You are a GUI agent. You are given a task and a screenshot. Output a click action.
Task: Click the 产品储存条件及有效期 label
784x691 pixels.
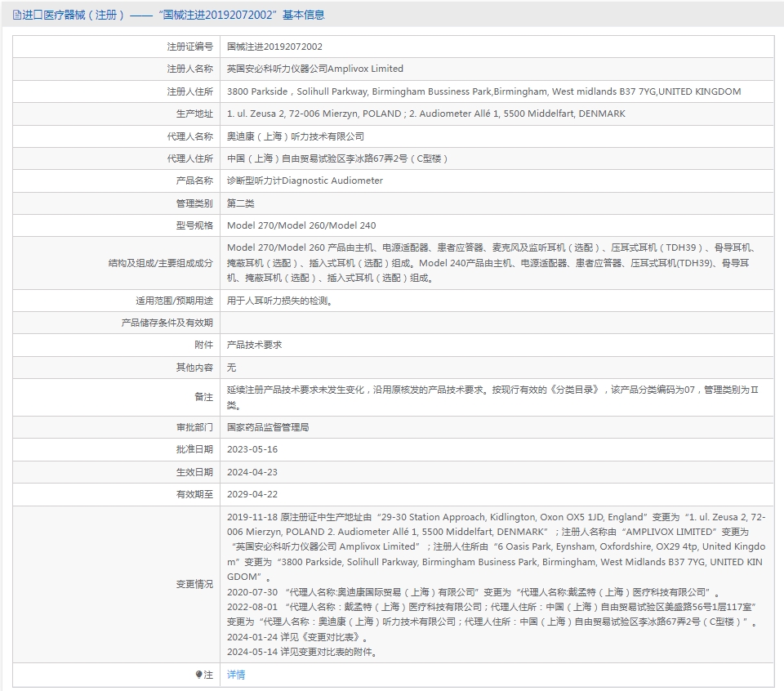167,323
